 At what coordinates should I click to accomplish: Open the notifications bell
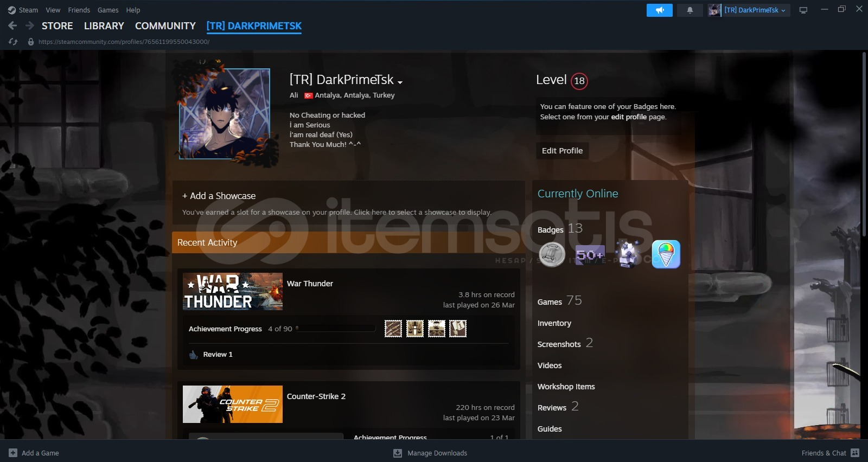[x=690, y=10]
